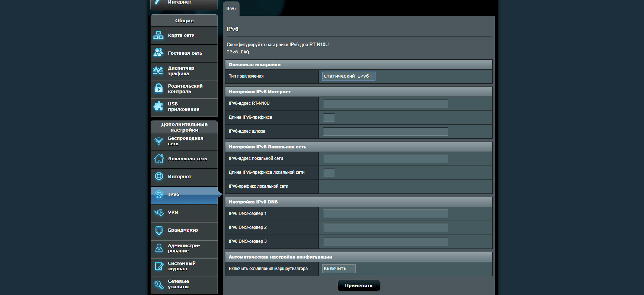Open the Гостевая сеть menu item
Screen dimensions: 644x295
(184, 53)
